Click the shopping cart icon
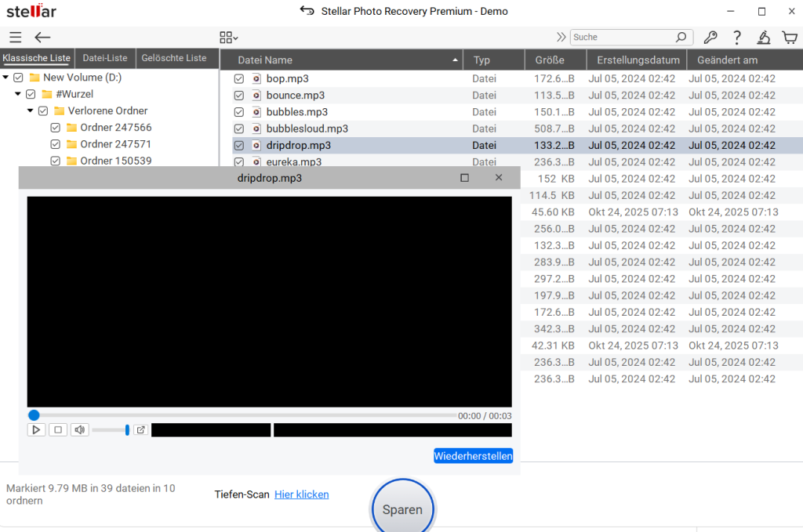This screenshot has width=803, height=532. [x=790, y=38]
